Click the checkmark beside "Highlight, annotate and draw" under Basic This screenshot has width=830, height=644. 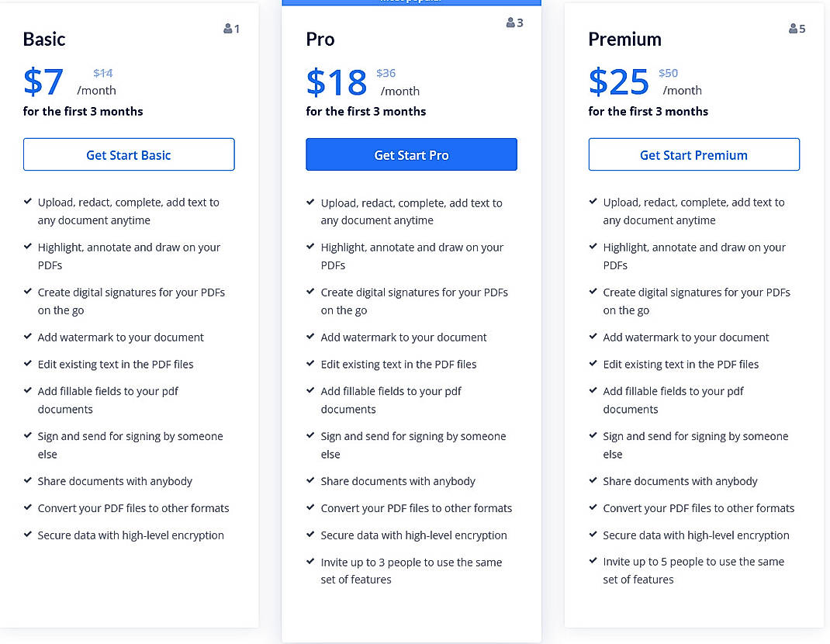click(x=27, y=247)
